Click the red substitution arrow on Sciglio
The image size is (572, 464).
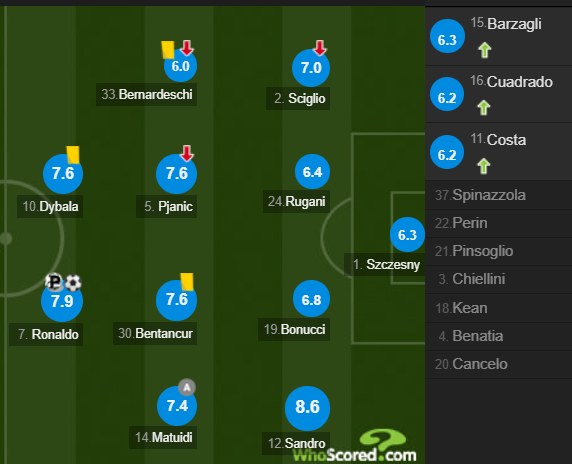[320, 48]
